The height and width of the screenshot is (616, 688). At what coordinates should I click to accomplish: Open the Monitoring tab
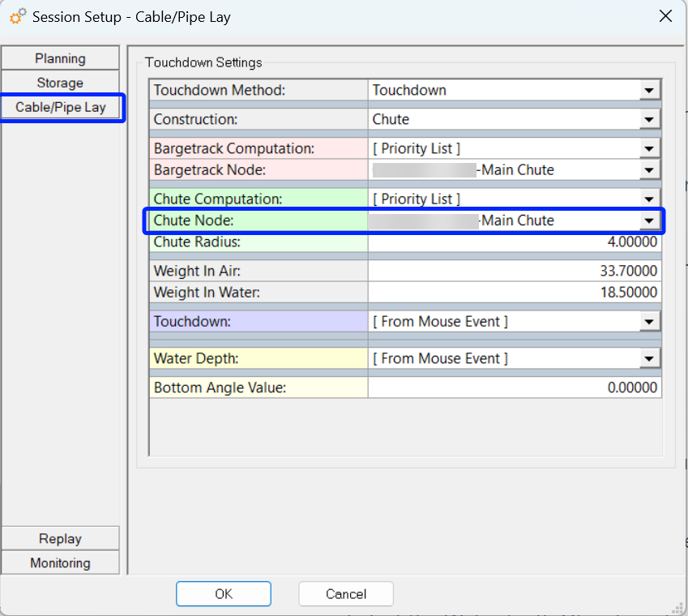pos(60,563)
